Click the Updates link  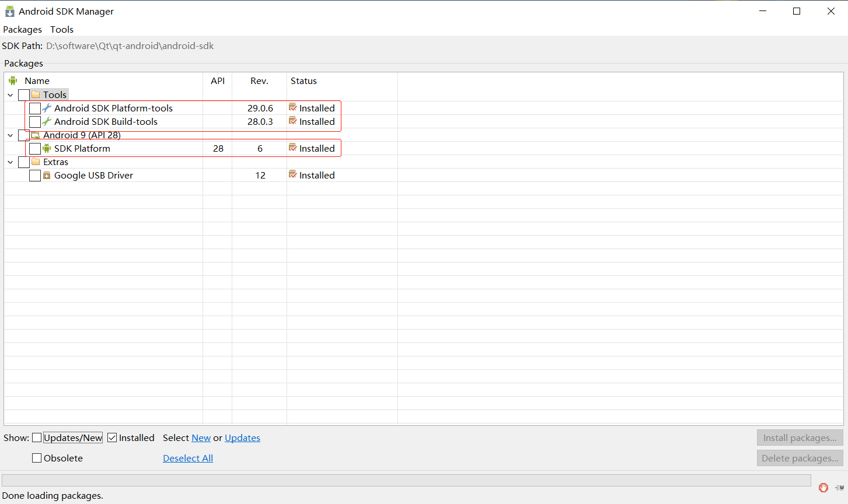[243, 437]
